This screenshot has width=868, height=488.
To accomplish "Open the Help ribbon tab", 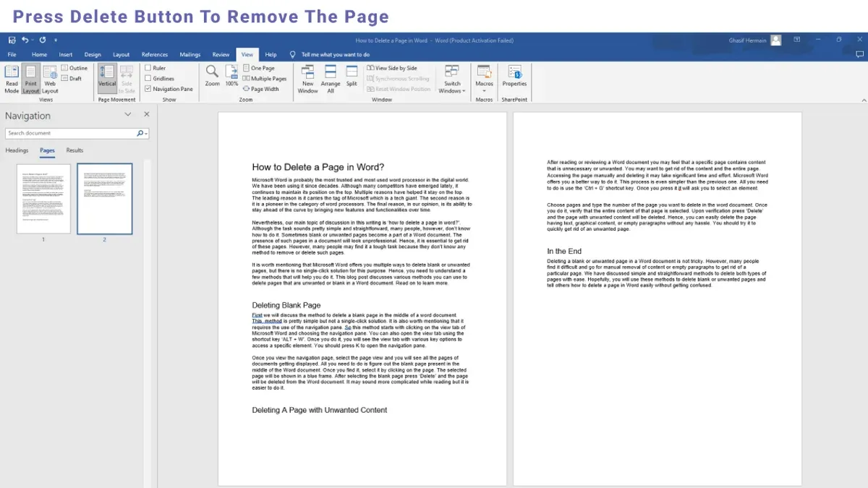I will (271, 54).
